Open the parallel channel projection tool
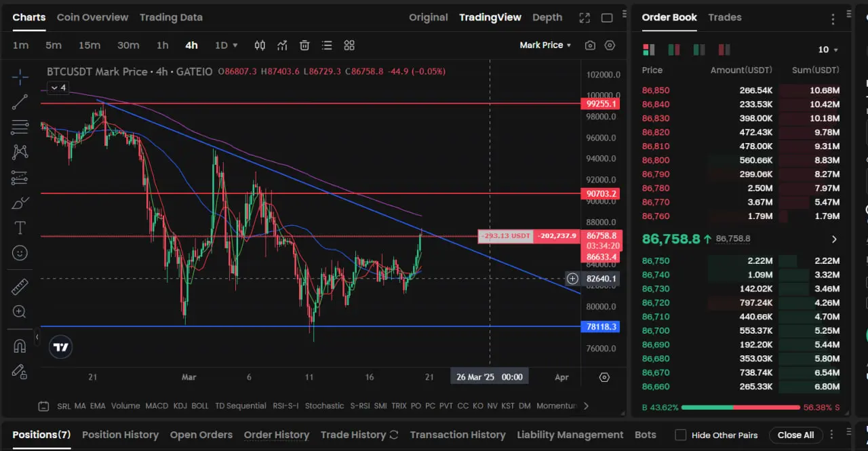 click(20, 178)
